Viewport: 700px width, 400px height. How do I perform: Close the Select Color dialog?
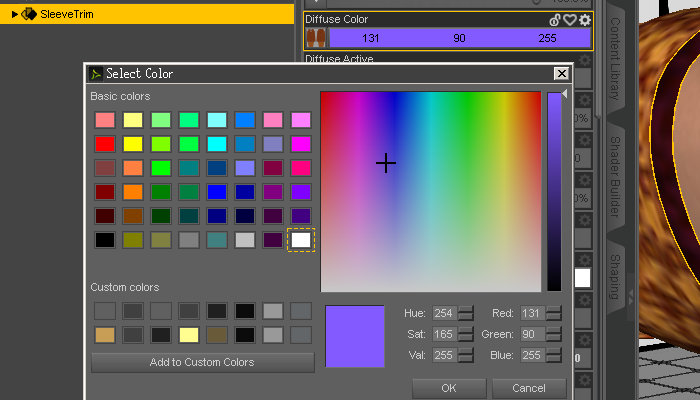point(561,74)
